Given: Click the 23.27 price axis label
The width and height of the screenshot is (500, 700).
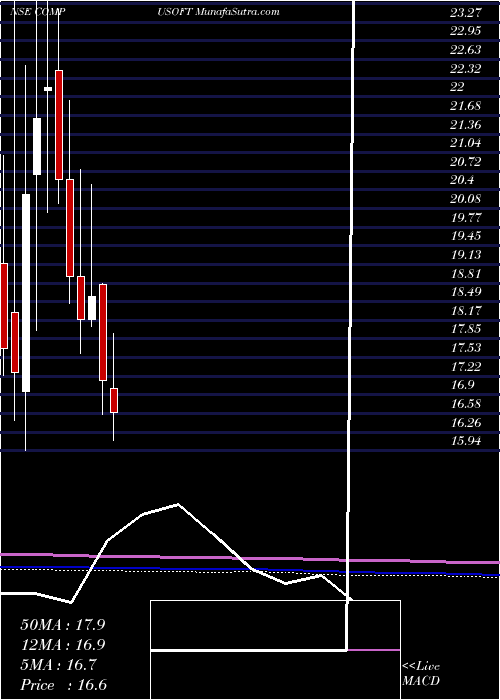Looking at the screenshot, I should coord(466,12).
